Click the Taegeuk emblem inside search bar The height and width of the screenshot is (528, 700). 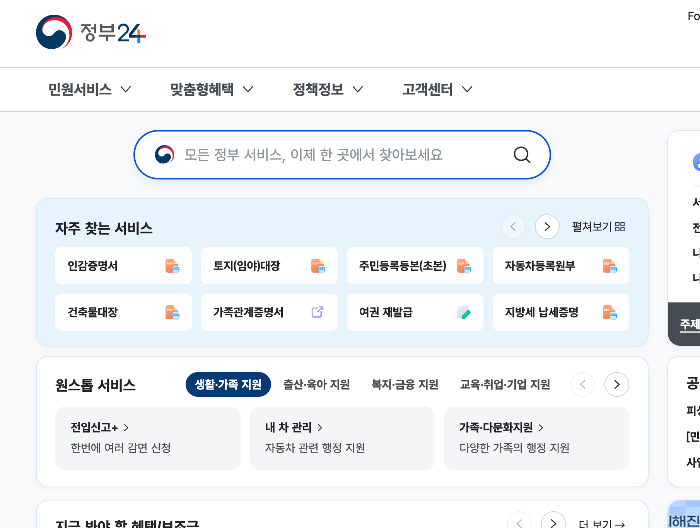[164, 155]
